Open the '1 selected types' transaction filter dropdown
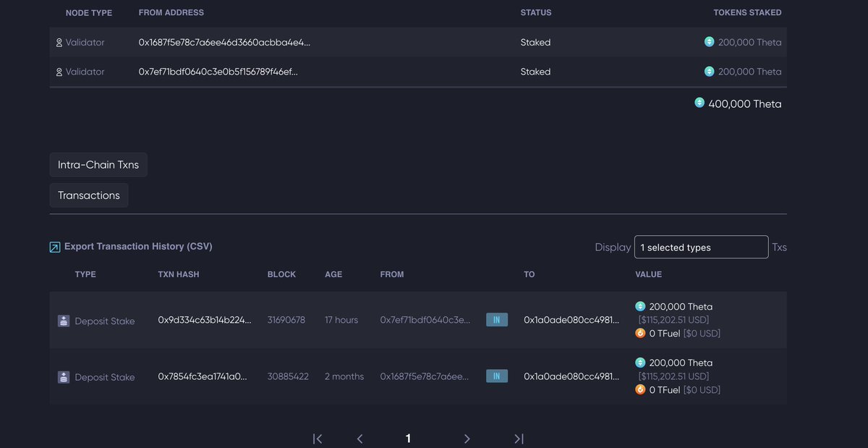868x448 pixels. [x=701, y=247]
